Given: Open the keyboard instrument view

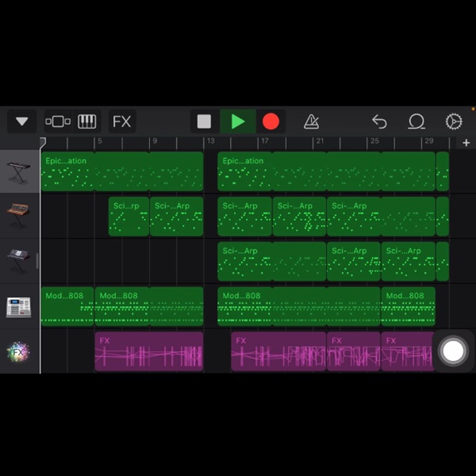Looking at the screenshot, I should (x=87, y=121).
